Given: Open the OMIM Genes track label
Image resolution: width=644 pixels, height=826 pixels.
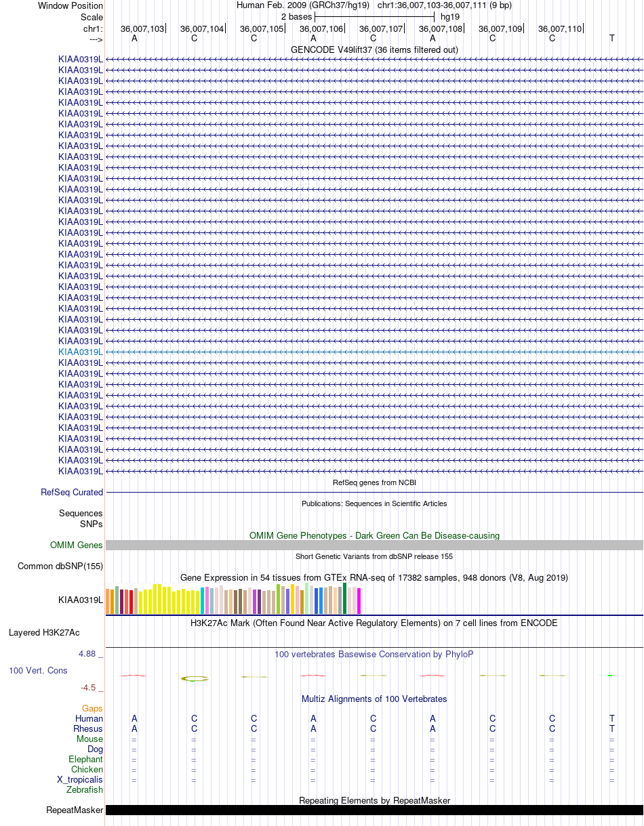Looking at the screenshot, I should tap(77, 545).
